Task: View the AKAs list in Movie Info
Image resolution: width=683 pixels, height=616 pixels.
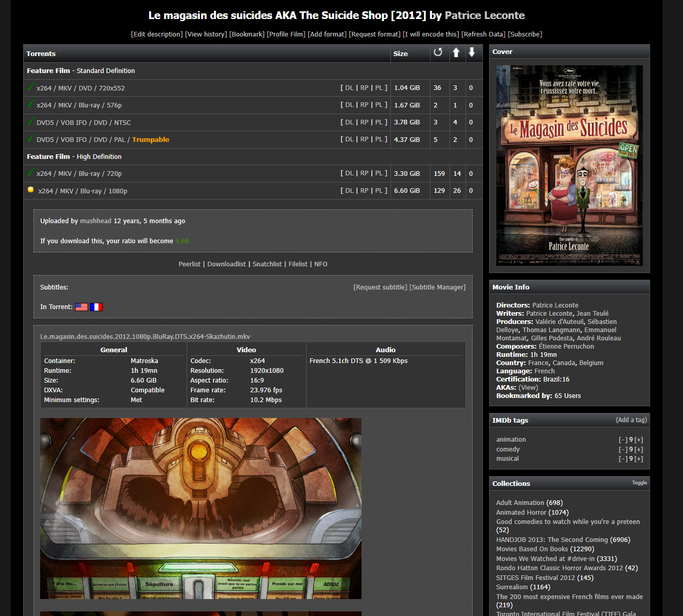Action: click(x=528, y=388)
